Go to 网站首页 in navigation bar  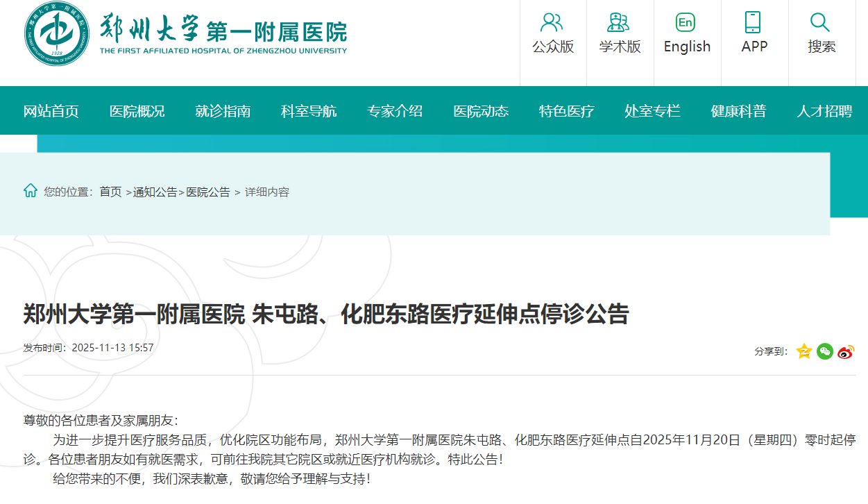coord(51,111)
